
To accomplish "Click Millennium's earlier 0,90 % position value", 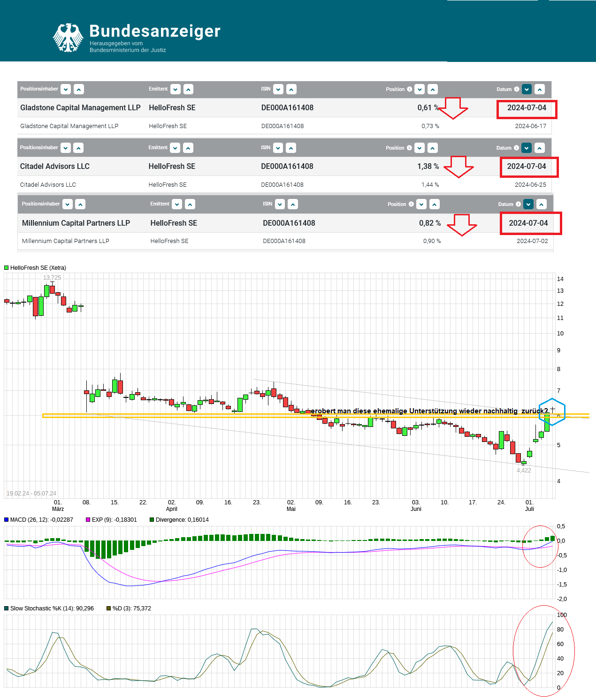I will point(432,241).
